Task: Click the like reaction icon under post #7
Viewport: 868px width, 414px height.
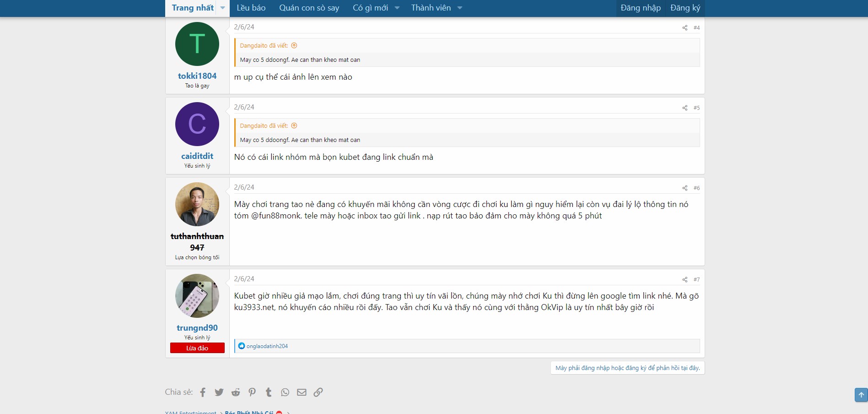Action: pos(242,346)
